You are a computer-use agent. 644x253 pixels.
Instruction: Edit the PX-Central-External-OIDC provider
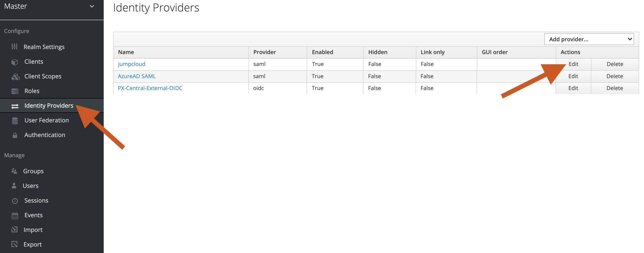click(x=573, y=88)
